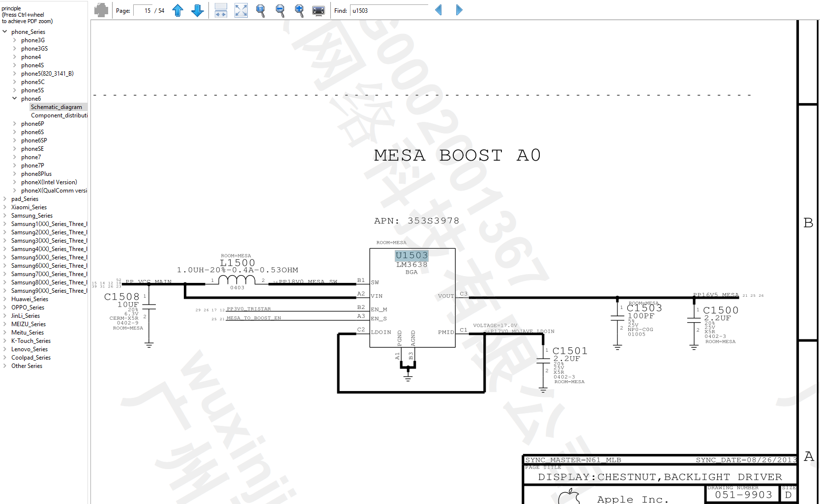
Task: Find next match with right arrow
Action: (x=459, y=10)
